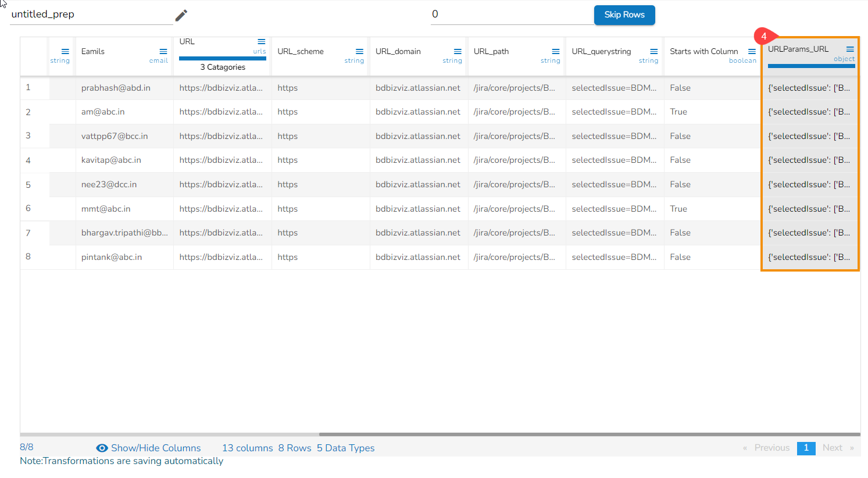Toggle Show/Hide Columns eye icon
868x478 pixels.
click(x=102, y=448)
